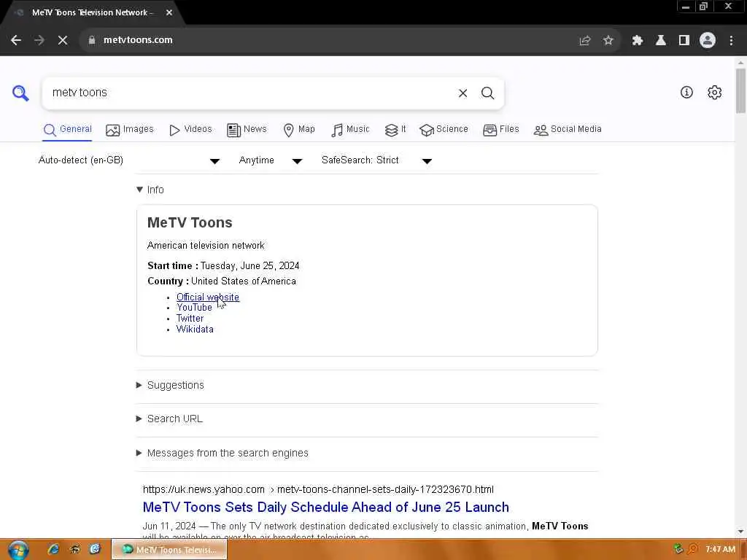Screen dimensions: 747x560
Task: Open the about info circle icon
Action: [686, 93]
